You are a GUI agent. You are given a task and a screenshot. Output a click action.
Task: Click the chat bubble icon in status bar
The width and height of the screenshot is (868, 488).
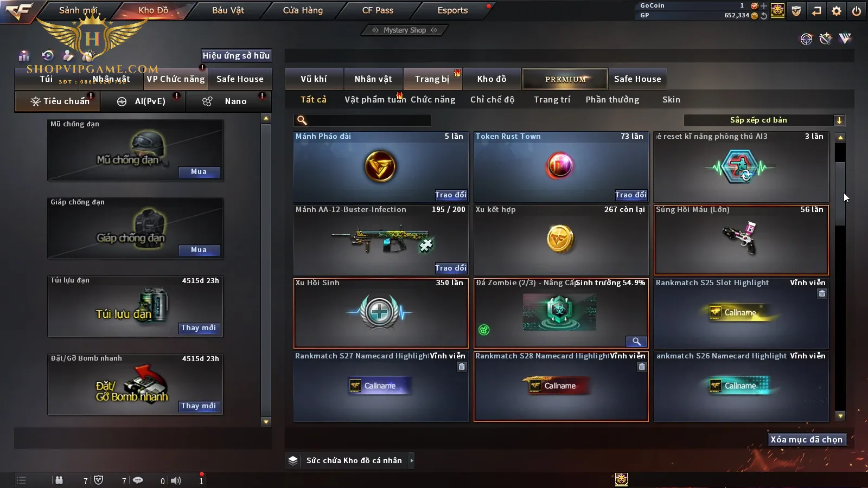(x=138, y=480)
